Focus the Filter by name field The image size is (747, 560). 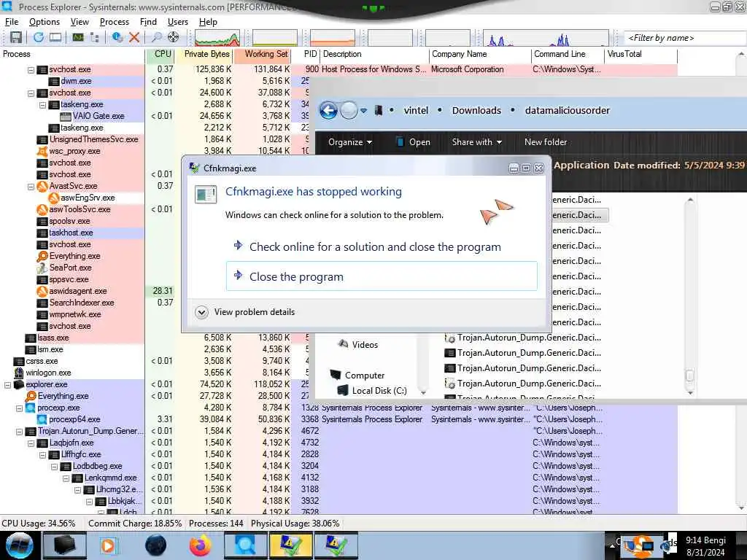click(684, 38)
